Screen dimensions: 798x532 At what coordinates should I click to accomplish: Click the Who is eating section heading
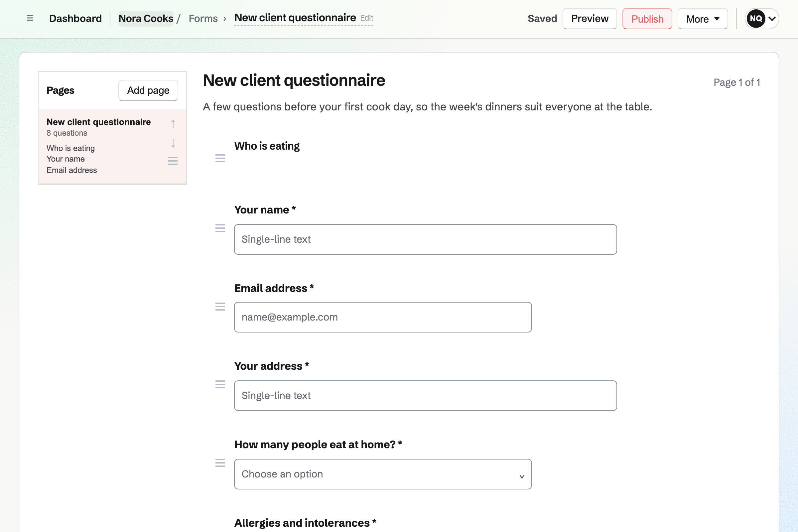coord(267,146)
